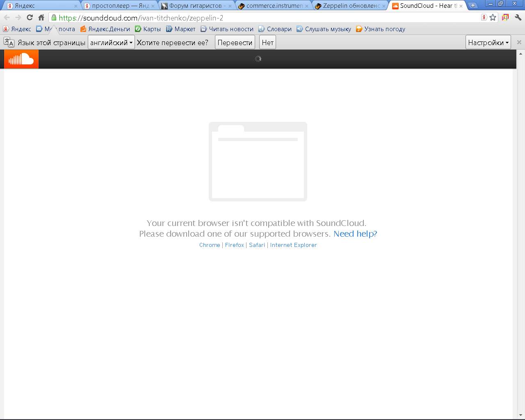This screenshot has height=420, width=525.
Task: Close the Zeppelin обновленс tab
Action: [x=384, y=6]
